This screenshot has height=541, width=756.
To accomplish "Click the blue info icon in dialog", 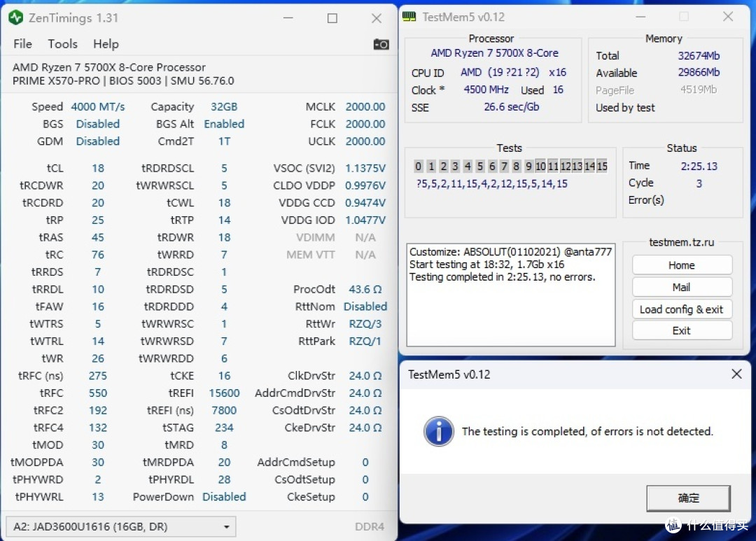I will click(438, 431).
